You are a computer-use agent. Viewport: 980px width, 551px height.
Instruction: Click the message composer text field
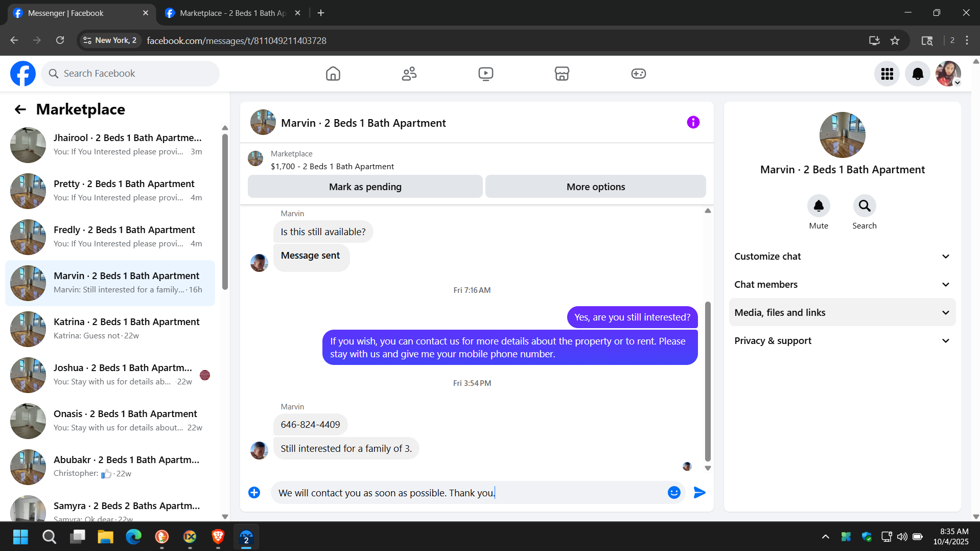click(468, 493)
